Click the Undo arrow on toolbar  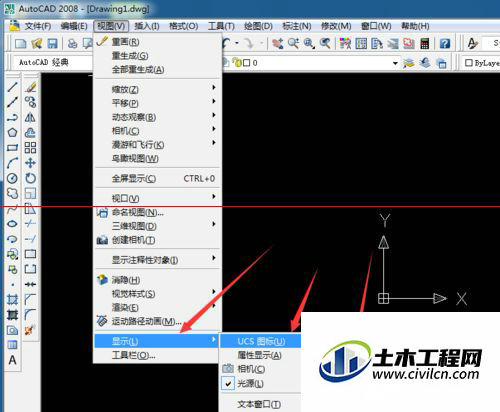click(227, 43)
